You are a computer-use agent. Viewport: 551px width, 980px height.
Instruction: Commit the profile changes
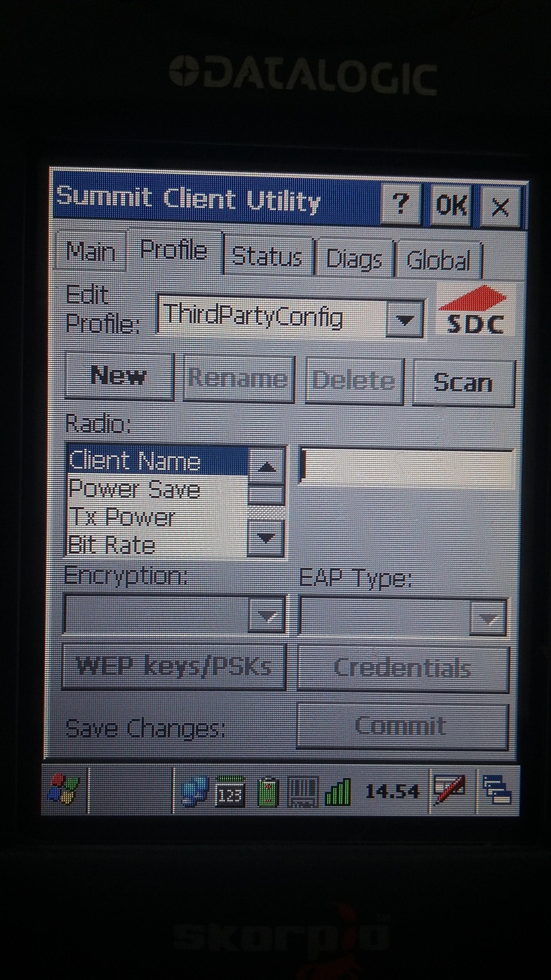[402, 726]
